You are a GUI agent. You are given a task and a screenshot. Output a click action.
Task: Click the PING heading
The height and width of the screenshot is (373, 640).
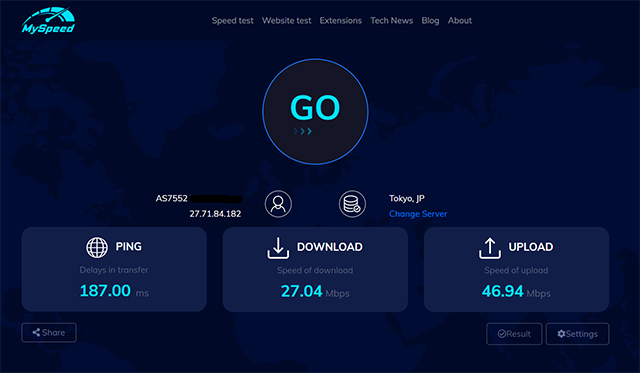coord(129,247)
